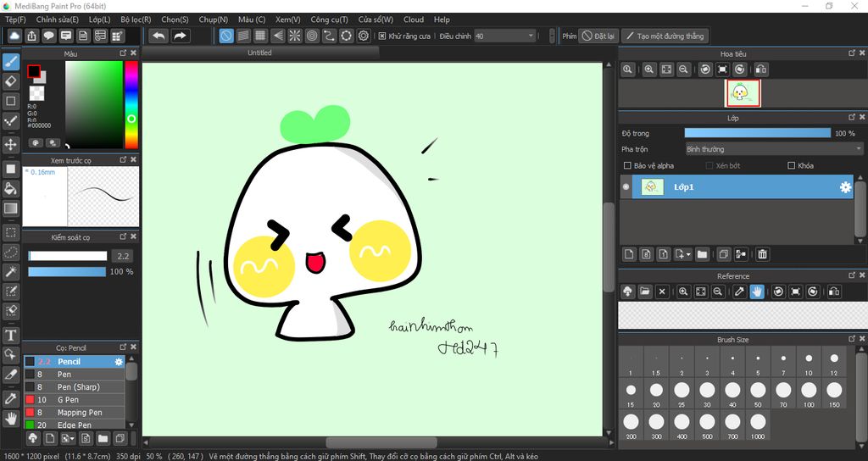
Task: Open Pha trộn blend mode dropdown
Action: pos(774,149)
